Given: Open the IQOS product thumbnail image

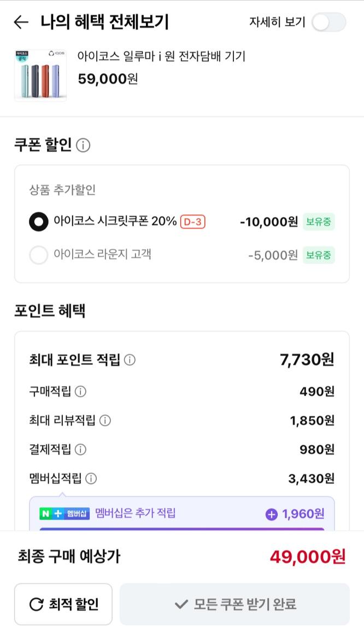Looking at the screenshot, I should click(x=40, y=76).
